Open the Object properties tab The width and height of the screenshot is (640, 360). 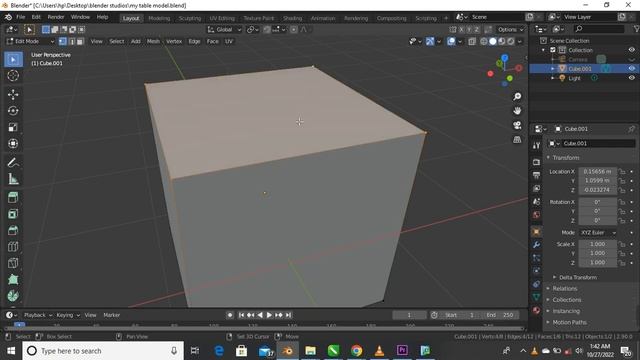coord(536,232)
